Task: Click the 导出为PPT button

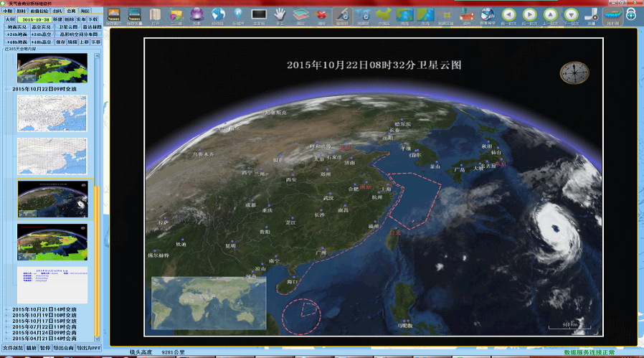Action: click(88, 348)
